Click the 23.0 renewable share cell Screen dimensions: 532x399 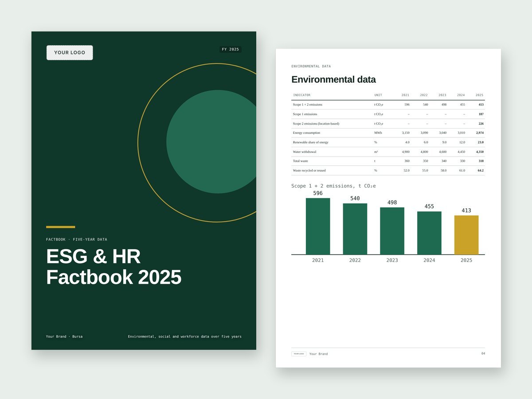pyautogui.click(x=481, y=142)
